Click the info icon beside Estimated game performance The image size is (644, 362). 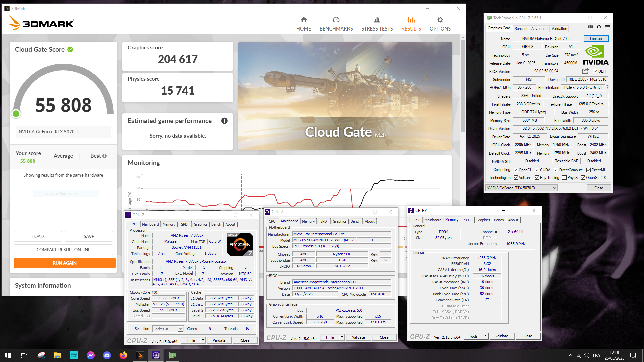(224, 121)
